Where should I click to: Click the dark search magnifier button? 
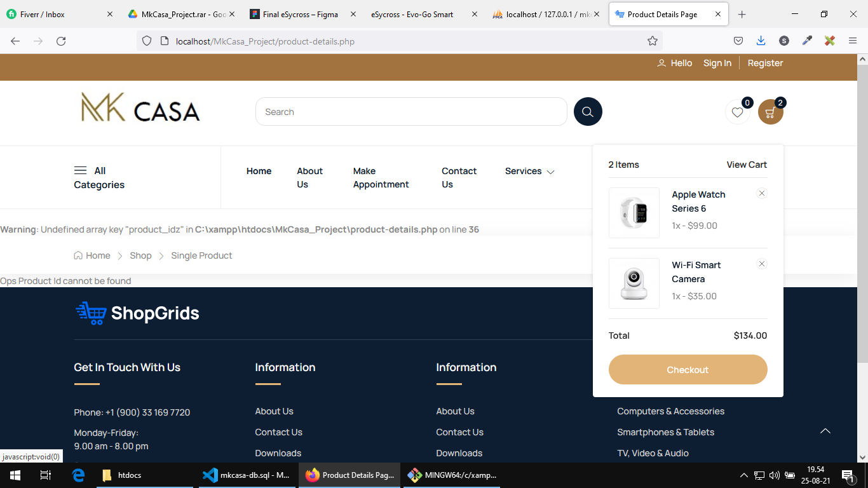click(588, 112)
